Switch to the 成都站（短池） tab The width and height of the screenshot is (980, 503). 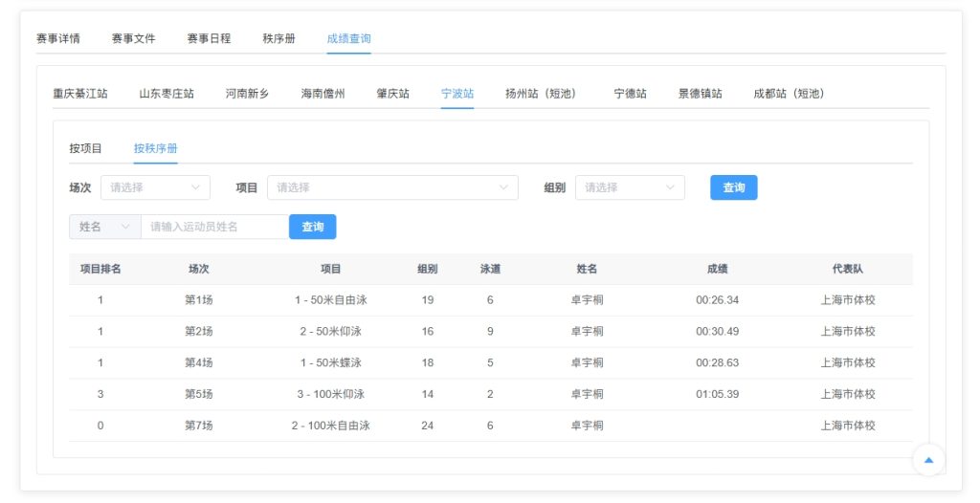(x=789, y=94)
